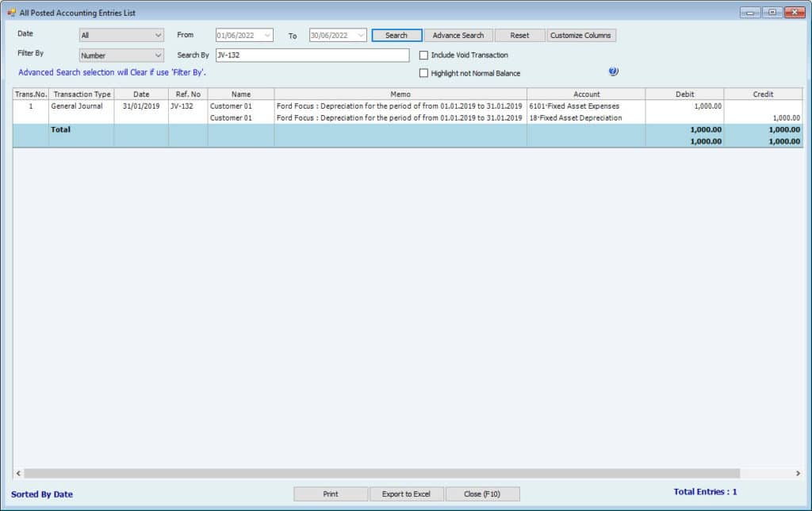This screenshot has height=511, width=812.
Task: Open the From date picker dropdown
Action: point(266,36)
